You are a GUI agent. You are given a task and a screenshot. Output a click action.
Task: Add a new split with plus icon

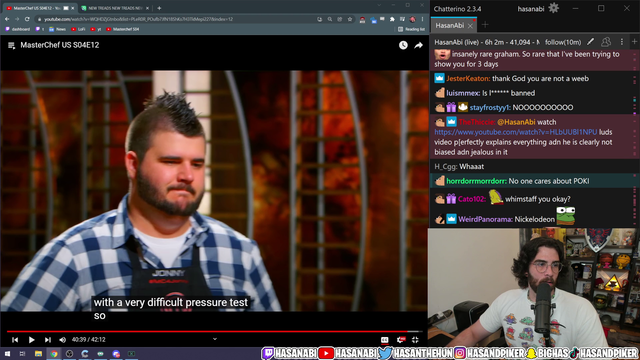point(634,42)
